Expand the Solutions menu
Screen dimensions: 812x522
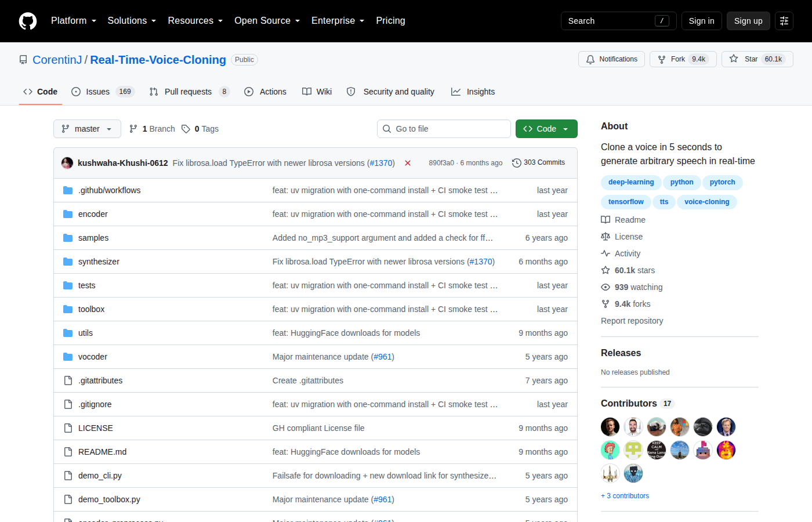point(132,21)
